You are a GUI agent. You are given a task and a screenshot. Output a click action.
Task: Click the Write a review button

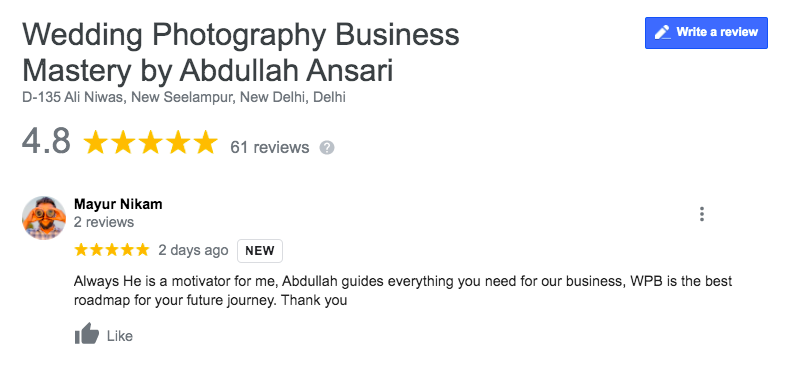(x=706, y=33)
